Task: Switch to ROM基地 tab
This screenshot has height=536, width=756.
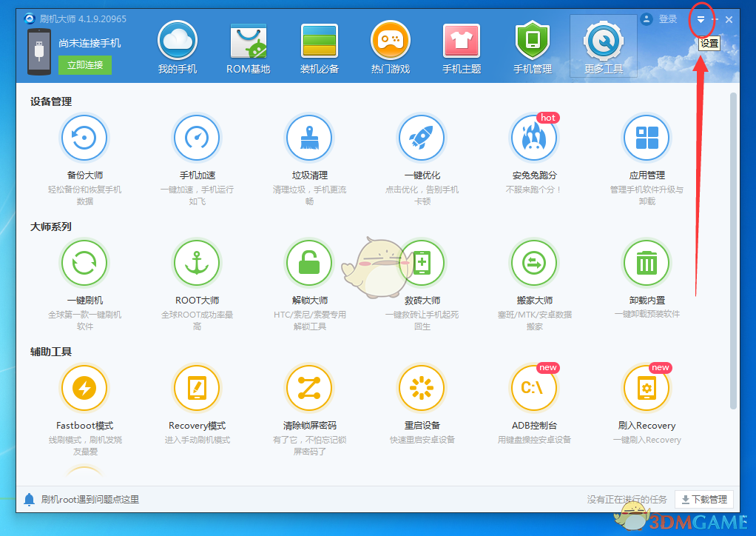Action: click(249, 48)
